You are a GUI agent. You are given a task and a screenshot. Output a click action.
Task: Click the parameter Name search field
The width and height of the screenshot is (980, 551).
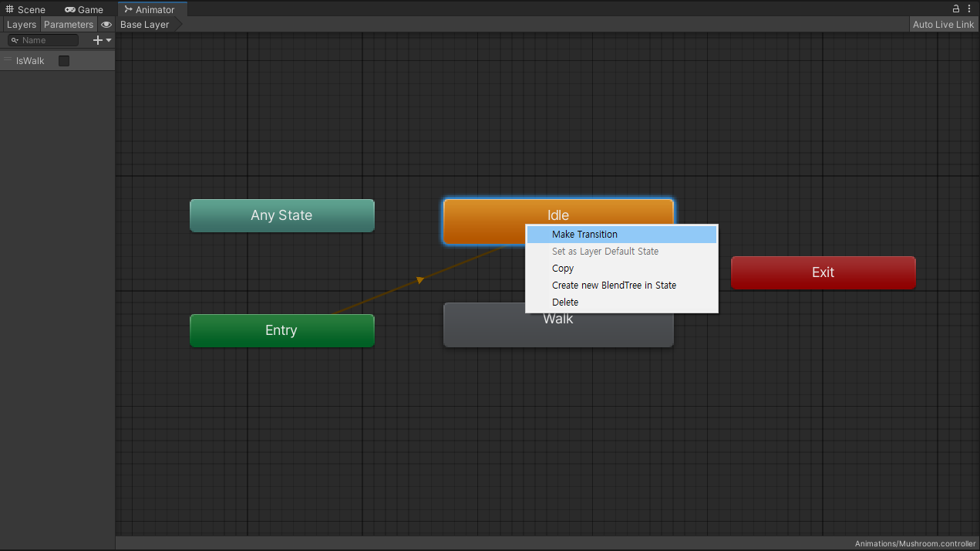[x=42, y=40]
